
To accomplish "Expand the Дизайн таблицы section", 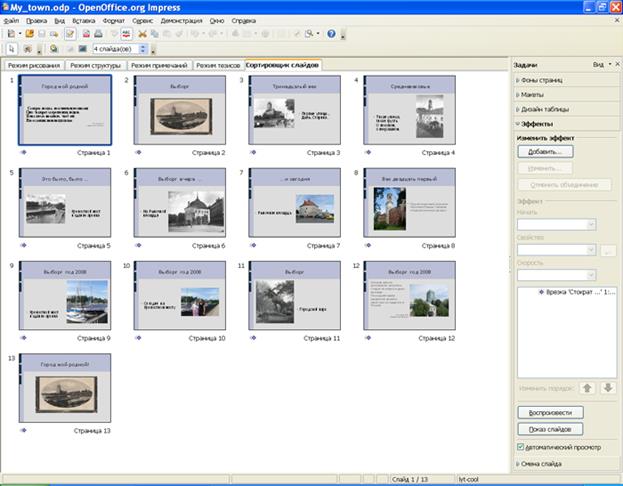I will point(546,109).
